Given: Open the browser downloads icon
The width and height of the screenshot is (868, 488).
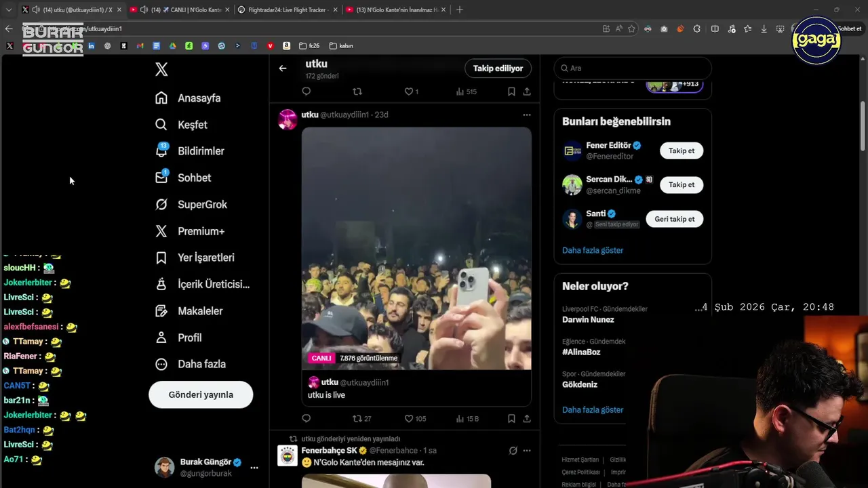Looking at the screenshot, I should coord(764,28).
